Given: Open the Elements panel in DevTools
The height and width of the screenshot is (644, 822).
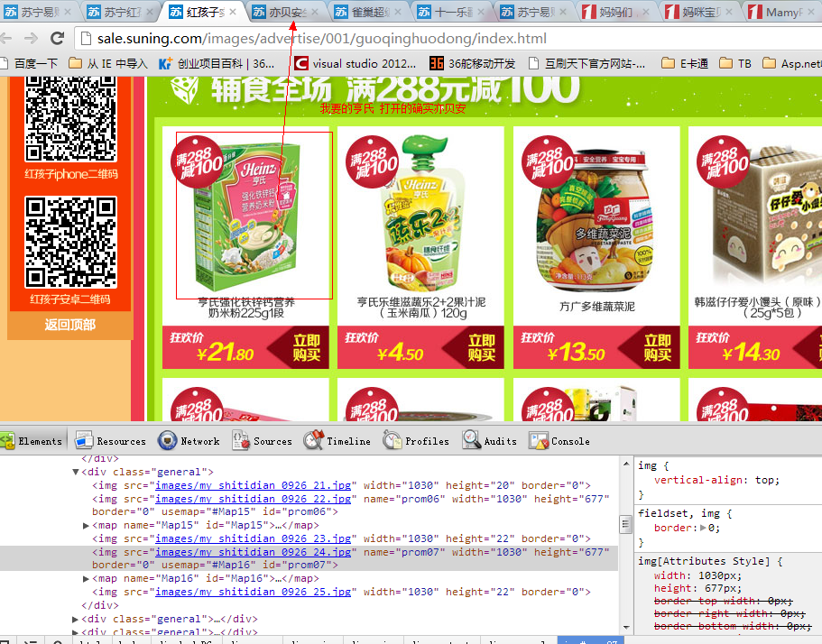Looking at the screenshot, I should 32,441.
